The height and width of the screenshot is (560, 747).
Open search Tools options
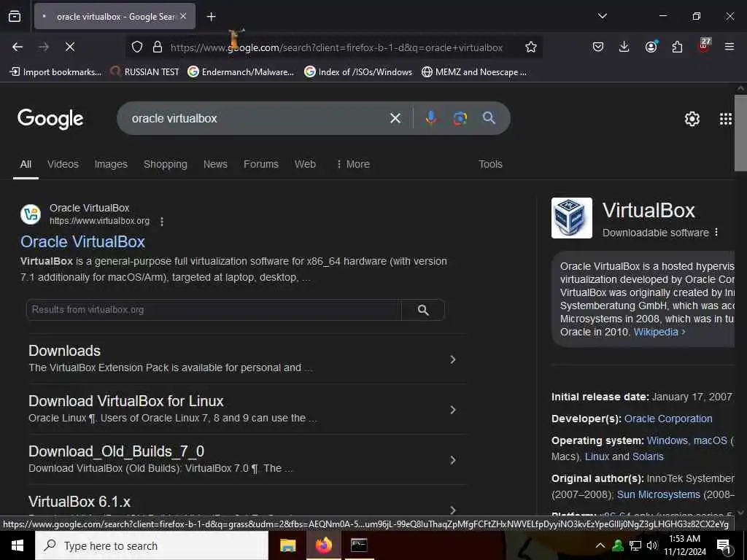coord(490,164)
